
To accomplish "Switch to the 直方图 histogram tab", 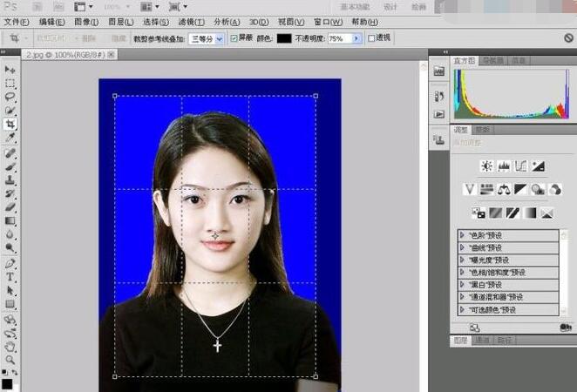I will [x=464, y=61].
